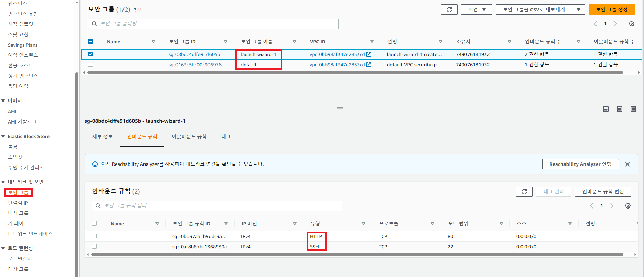Run Reachability Analyzer 실행

[580, 164]
